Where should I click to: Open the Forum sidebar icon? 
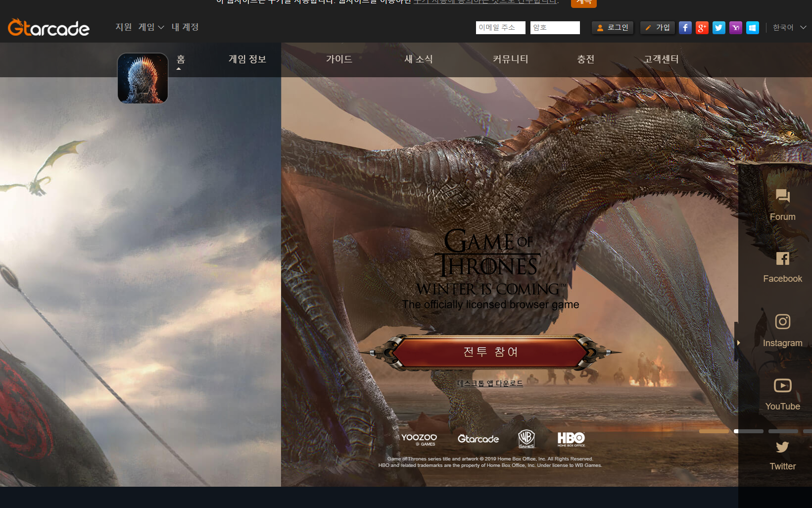point(782,205)
